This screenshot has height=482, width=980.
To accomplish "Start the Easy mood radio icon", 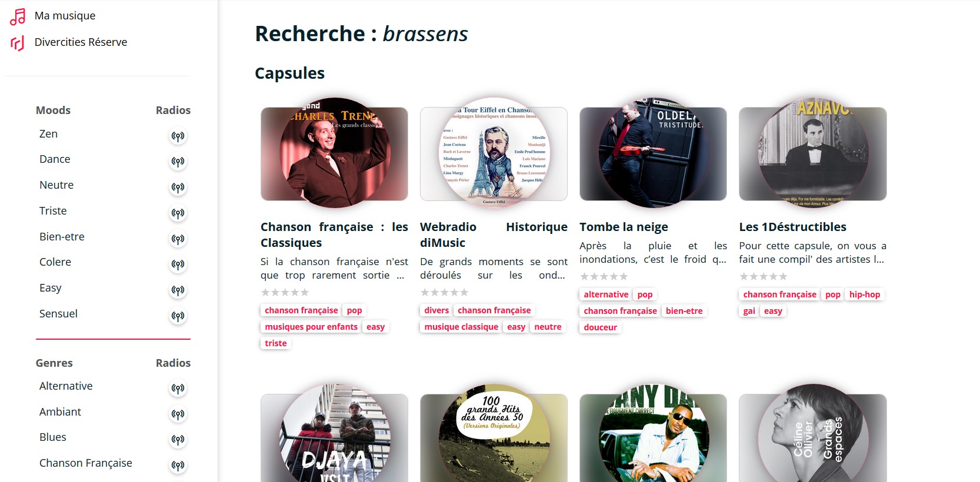I will click(x=178, y=290).
